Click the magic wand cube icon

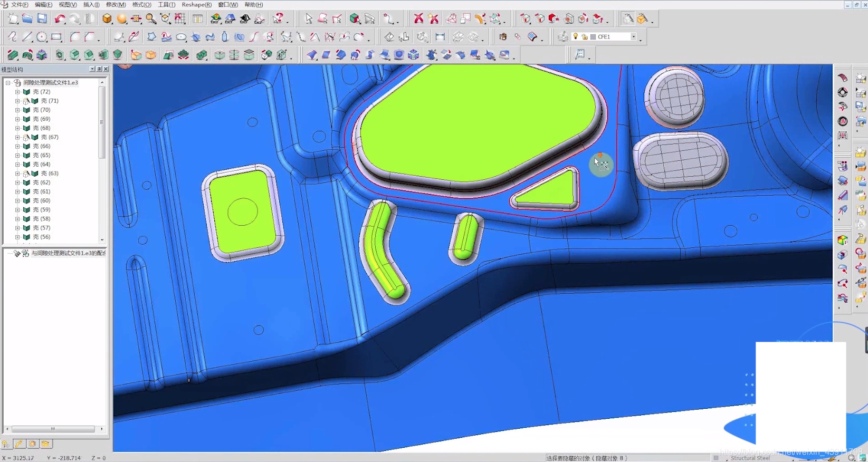coord(642,19)
